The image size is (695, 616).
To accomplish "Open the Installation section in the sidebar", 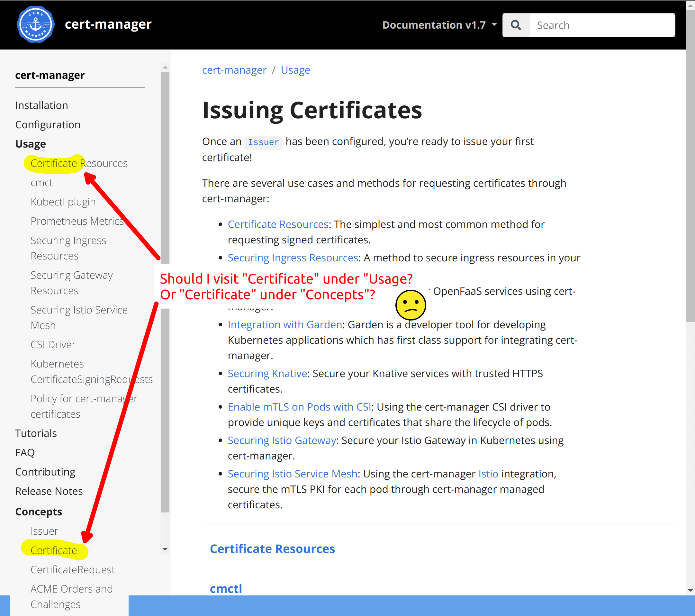I will [x=41, y=105].
